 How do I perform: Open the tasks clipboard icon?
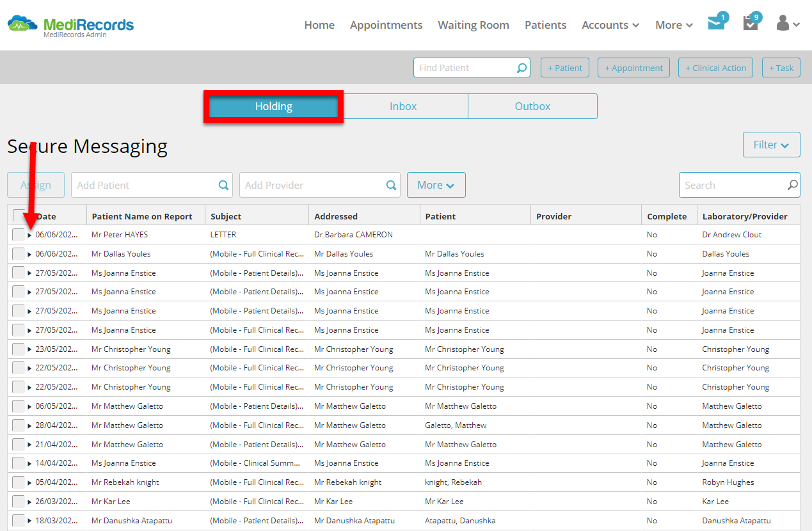tap(751, 23)
